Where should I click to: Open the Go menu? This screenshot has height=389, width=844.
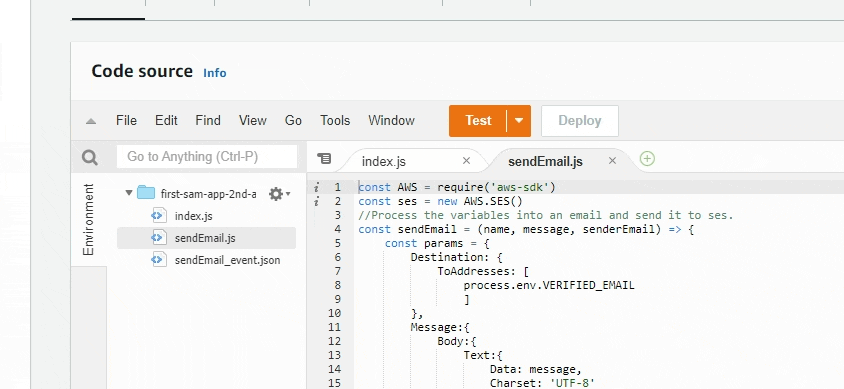(x=293, y=121)
